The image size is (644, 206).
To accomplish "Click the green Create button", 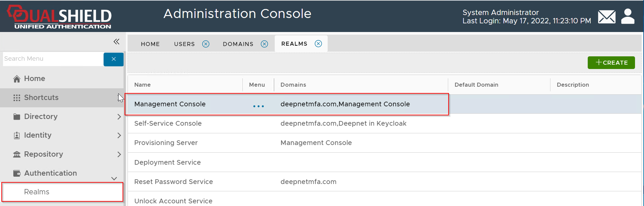I will point(611,63).
